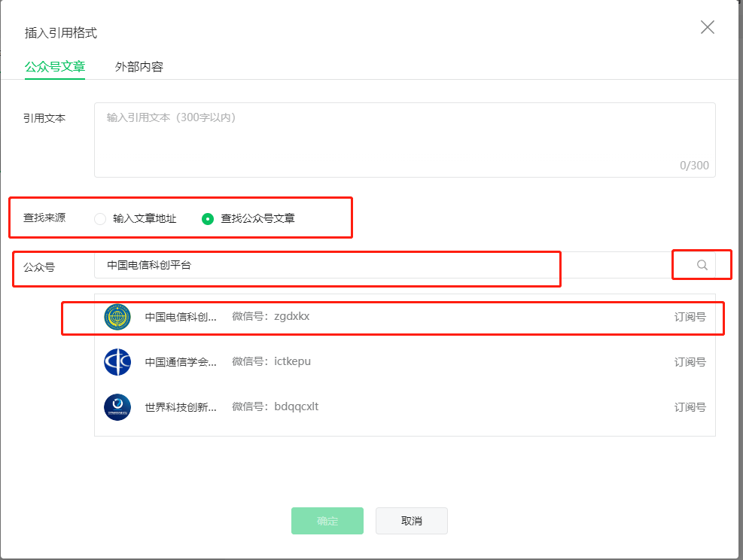Select the 中国电信科创... account name
Image resolution: width=743 pixels, height=560 pixels.
181,317
